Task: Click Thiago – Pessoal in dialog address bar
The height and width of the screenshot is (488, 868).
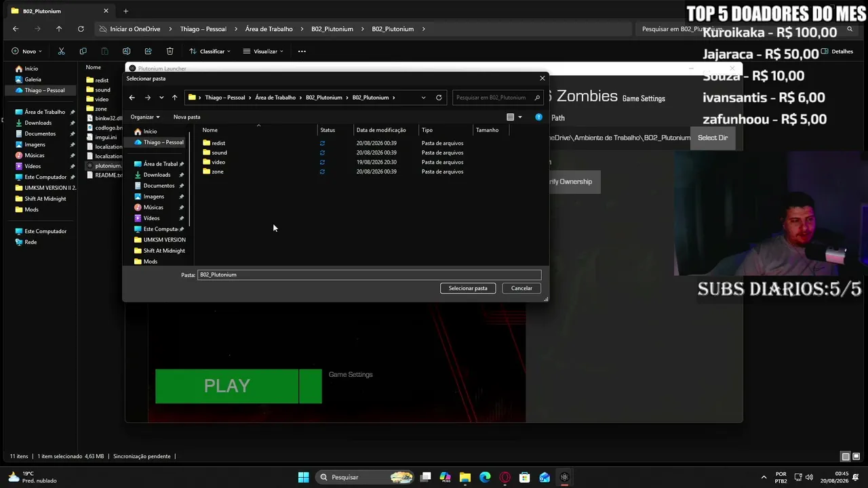Action: 225,98
